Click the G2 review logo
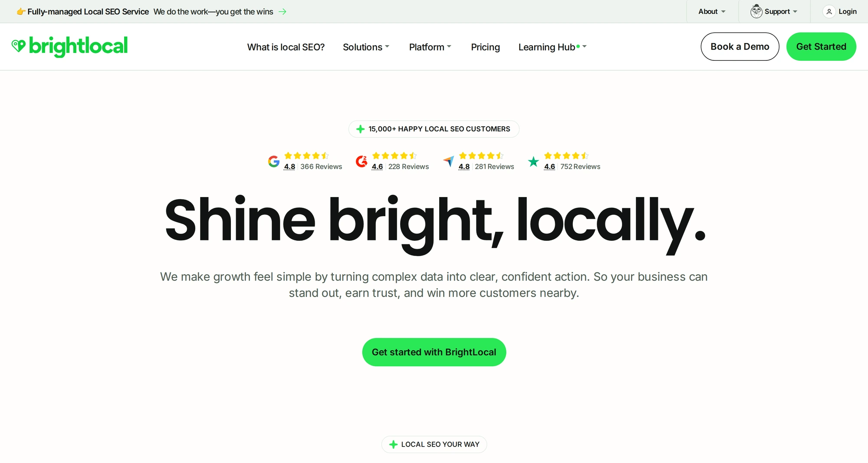This screenshot has width=868, height=463. pyautogui.click(x=362, y=161)
